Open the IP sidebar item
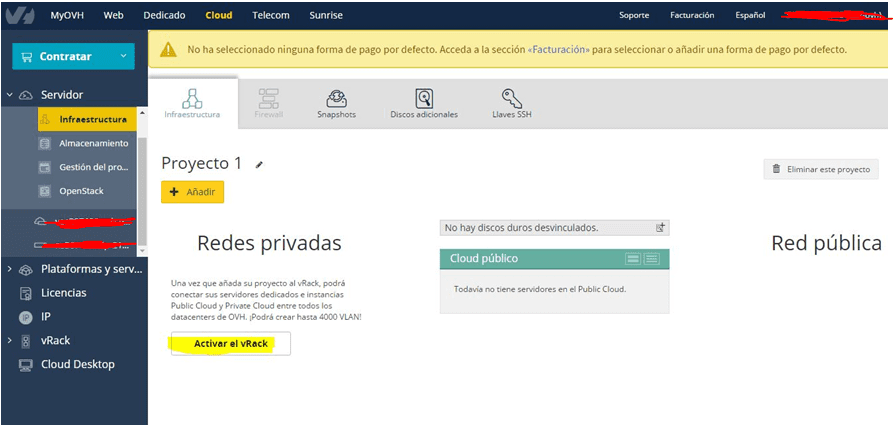The width and height of the screenshot is (893, 425). pyautogui.click(x=46, y=317)
